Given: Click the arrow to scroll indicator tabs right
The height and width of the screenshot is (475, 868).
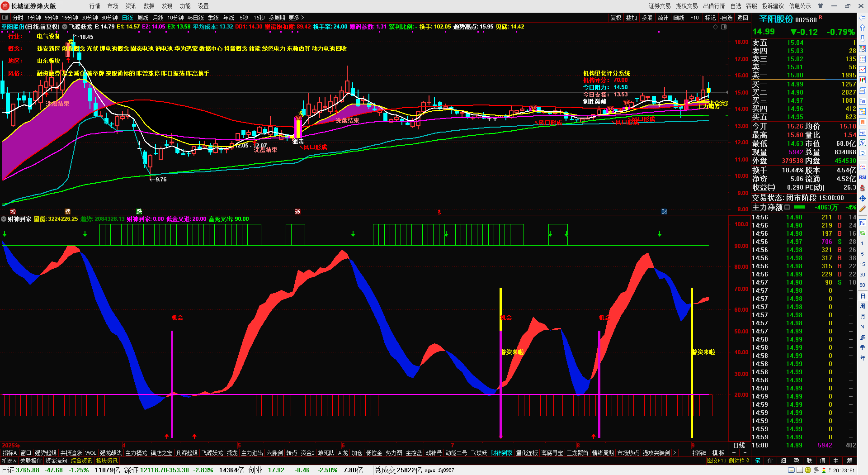Looking at the screenshot, I should [x=675, y=453].
